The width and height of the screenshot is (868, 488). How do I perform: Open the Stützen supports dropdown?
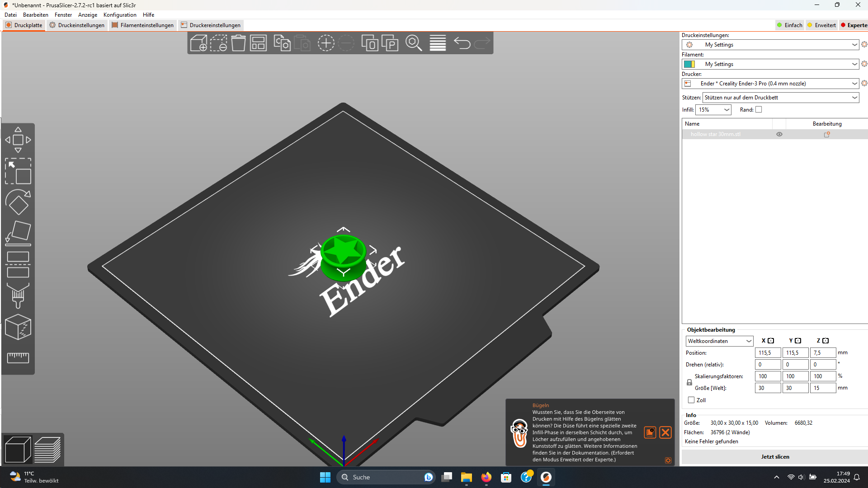click(x=781, y=98)
